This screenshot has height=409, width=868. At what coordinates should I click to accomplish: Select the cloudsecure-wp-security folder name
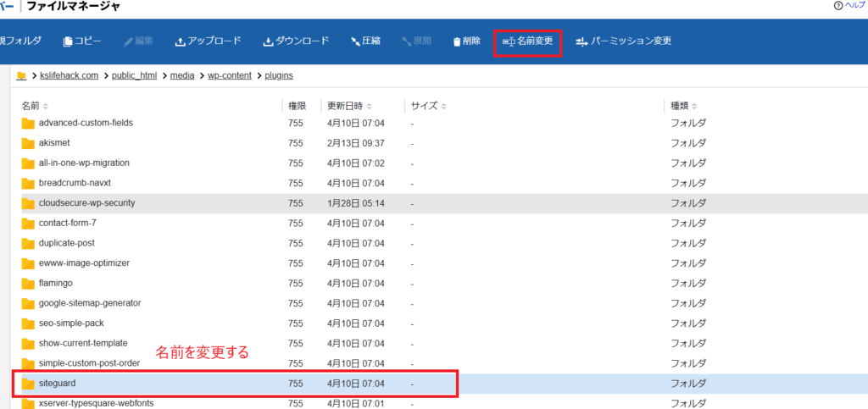point(87,203)
